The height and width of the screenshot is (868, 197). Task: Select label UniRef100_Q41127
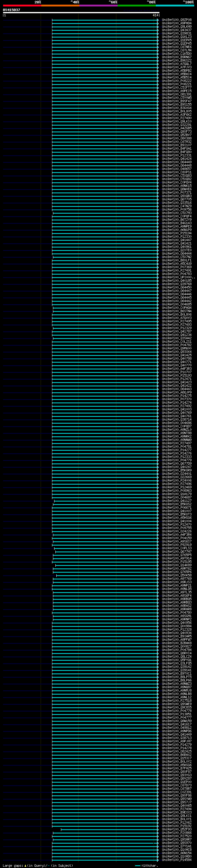click(176, 500)
